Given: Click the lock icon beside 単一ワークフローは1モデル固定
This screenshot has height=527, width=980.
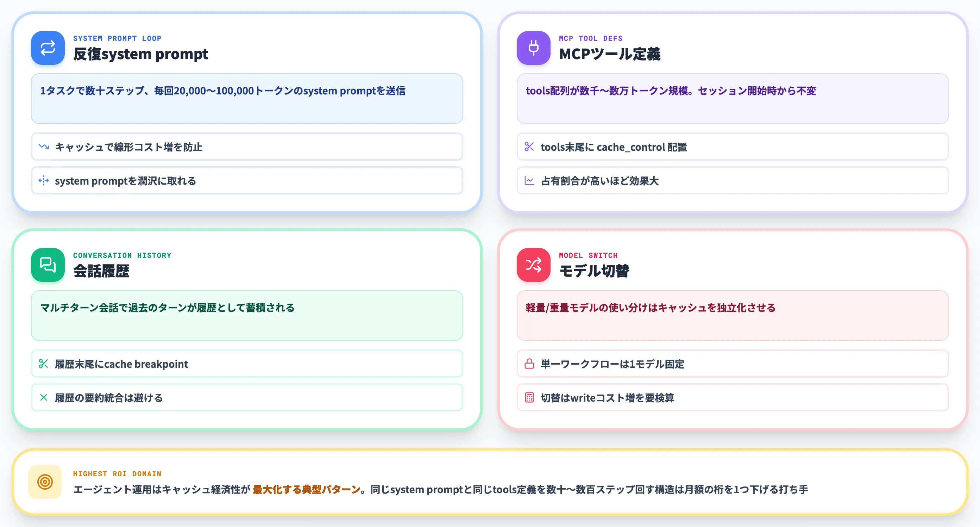Looking at the screenshot, I should [x=529, y=364].
